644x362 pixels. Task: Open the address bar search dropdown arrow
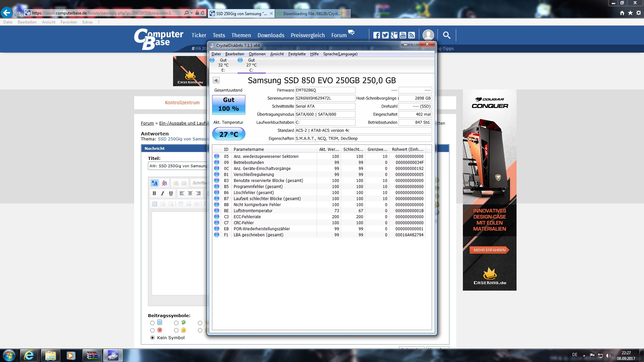point(192,13)
